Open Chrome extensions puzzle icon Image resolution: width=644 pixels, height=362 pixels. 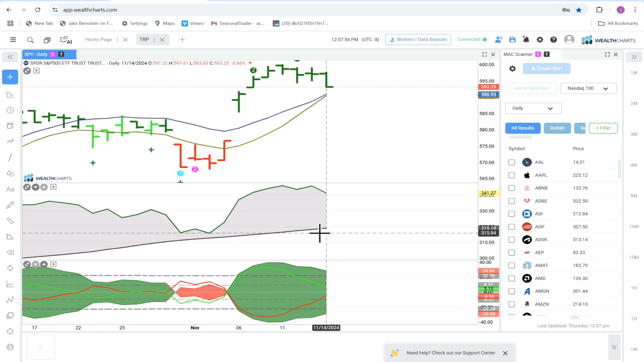pyautogui.click(x=599, y=10)
